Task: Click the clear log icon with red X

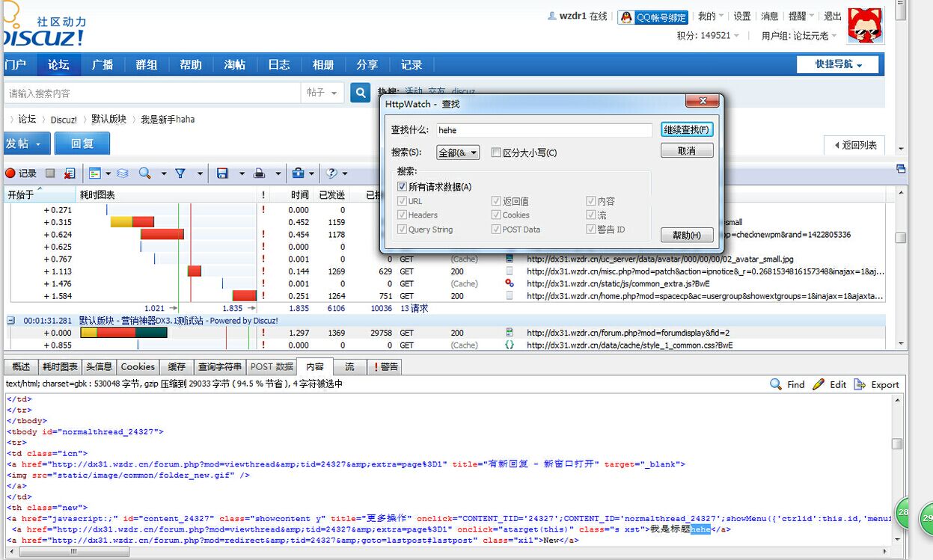Action: tap(70, 173)
